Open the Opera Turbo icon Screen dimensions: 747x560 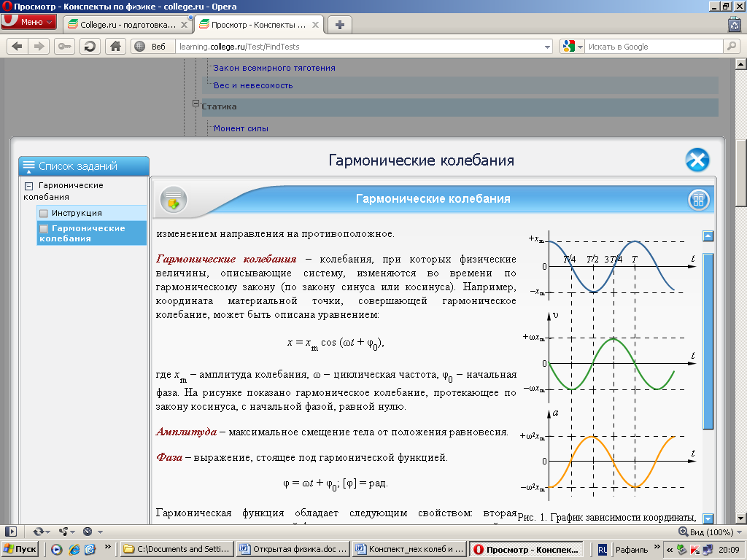88,532
